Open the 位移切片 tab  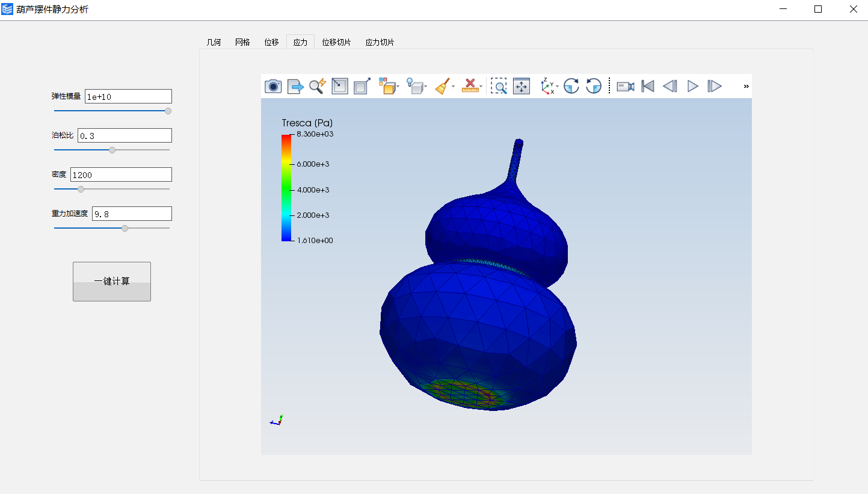[336, 42]
